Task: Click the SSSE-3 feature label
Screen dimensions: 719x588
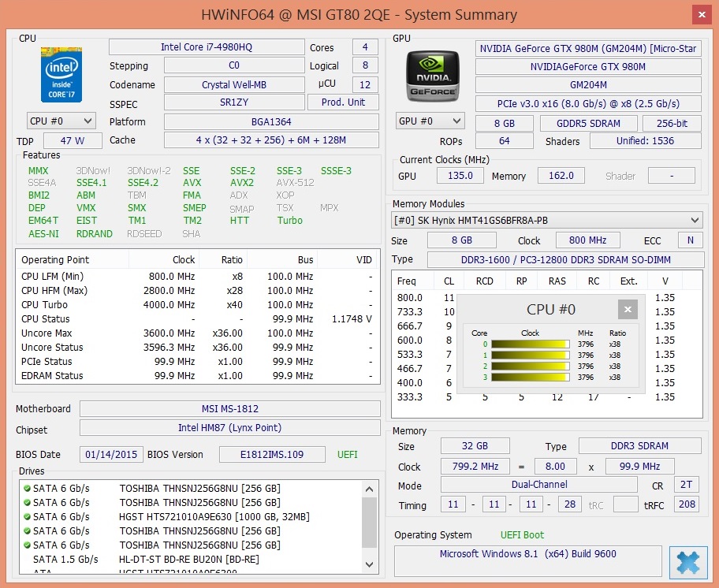Action: click(336, 170)
